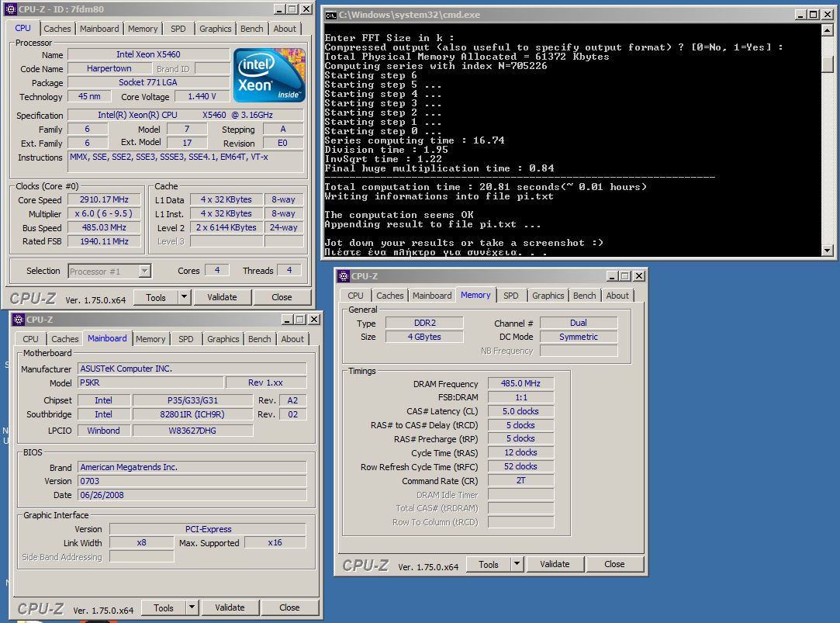Switch to CPU tab in the Mainboard window
This screenshot has width=840, height=623.
(x=30, y=339)
